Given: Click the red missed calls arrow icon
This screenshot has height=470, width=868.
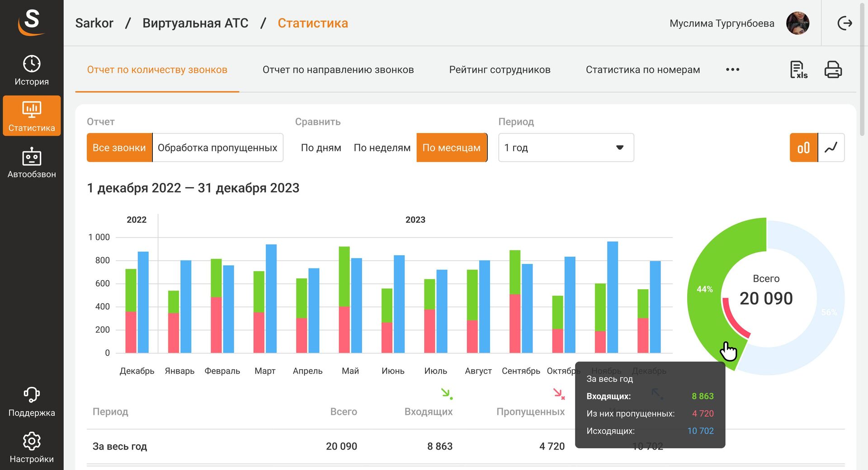Looking at the screenshot, I should (x=559, y=394).
